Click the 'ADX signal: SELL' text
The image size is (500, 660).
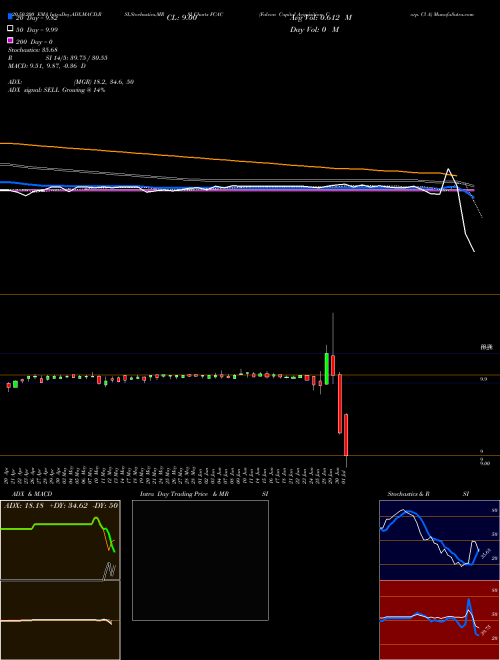pyautogui.click(x=56, y=90)
